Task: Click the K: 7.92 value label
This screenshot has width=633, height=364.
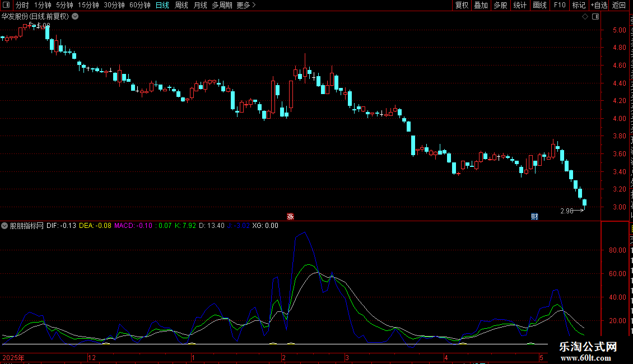Action: 185,226
